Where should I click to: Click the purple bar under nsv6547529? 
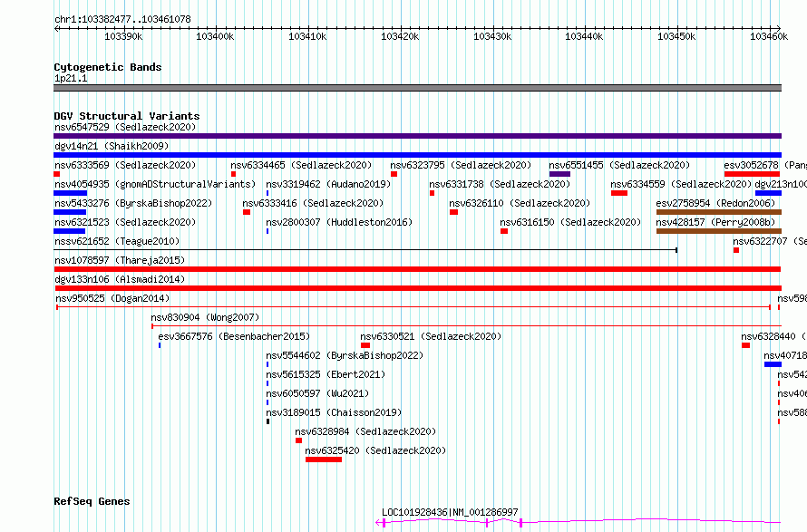click(417, 136)
